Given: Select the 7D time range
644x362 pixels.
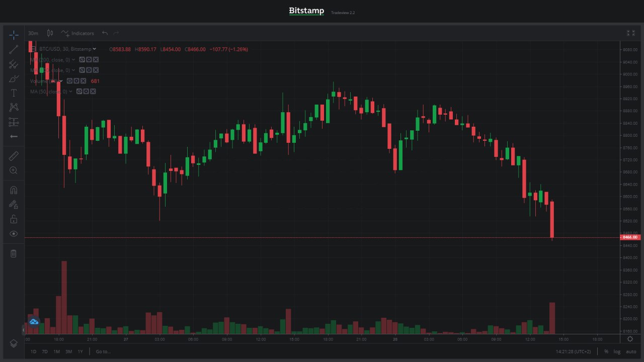Looking at the screenshot, I should tap(45, 351).
